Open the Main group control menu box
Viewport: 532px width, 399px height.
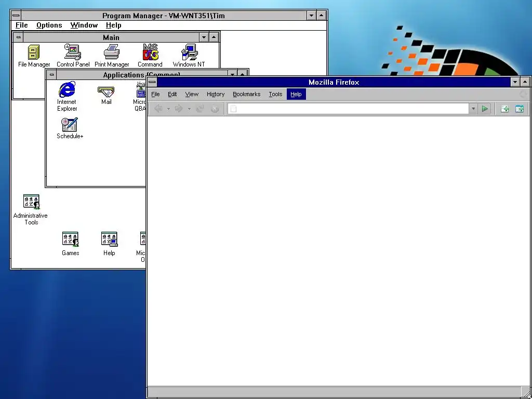(19, 37)
